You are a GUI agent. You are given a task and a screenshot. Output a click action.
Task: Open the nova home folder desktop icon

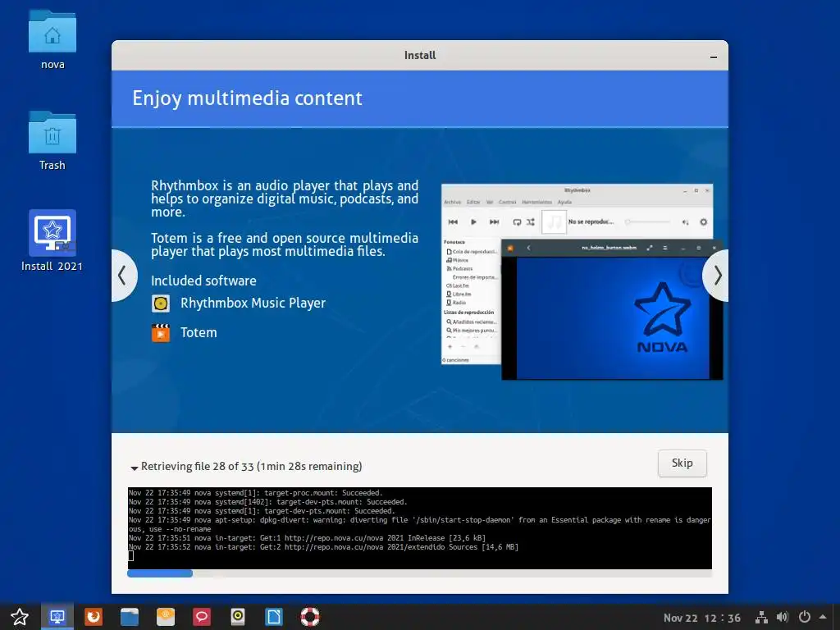[52, 40]
